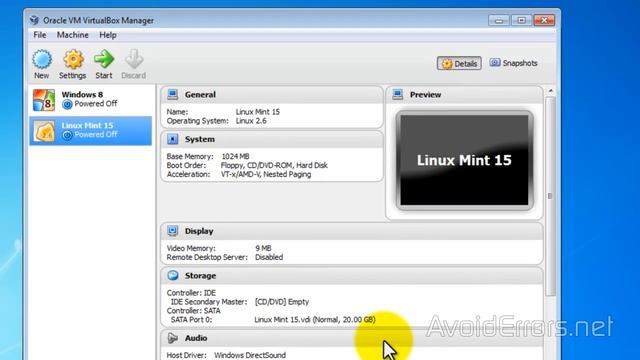Viewport: 640px width, 360px height.
Task: Click the scrollbar up arrow
Action: tap(551, 91)
